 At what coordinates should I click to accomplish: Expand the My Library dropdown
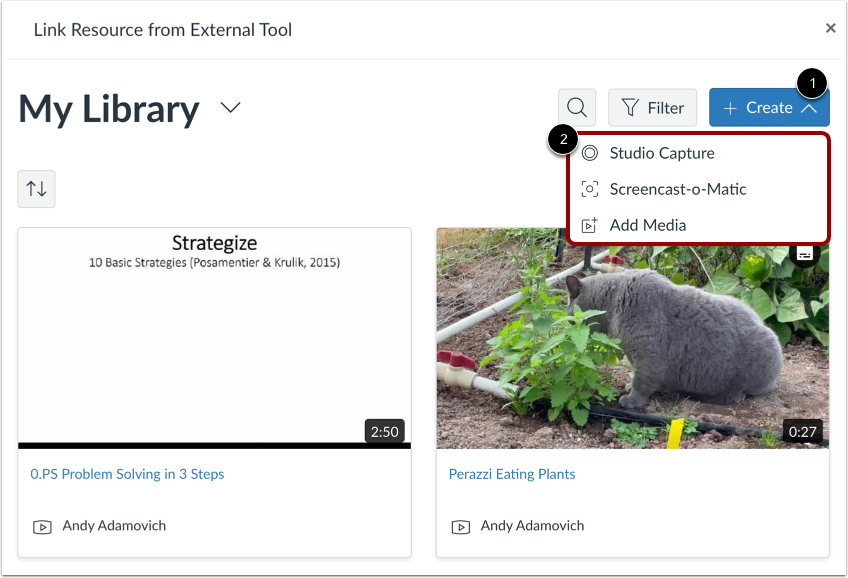click(230, 108)
